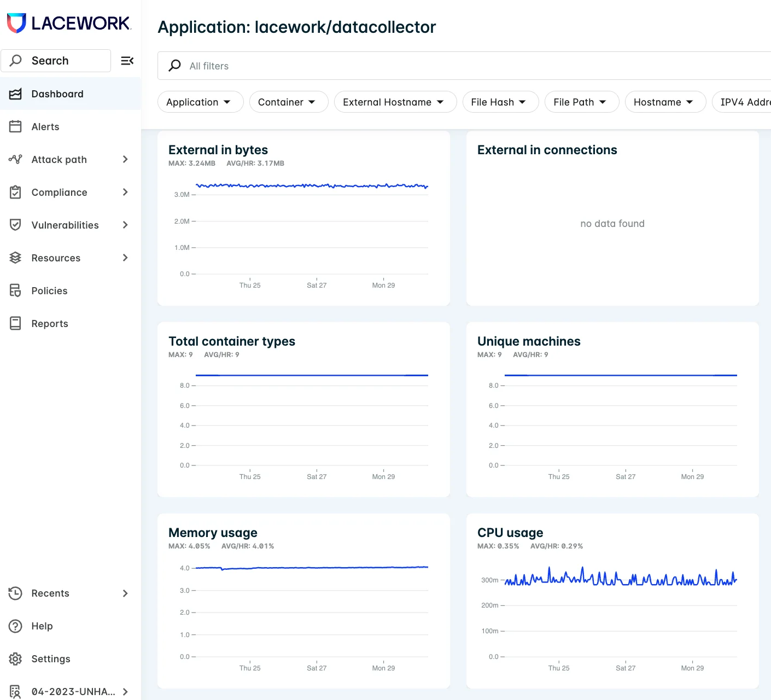
Task: Open the Alerts page
Action: (x=71, y=127)
